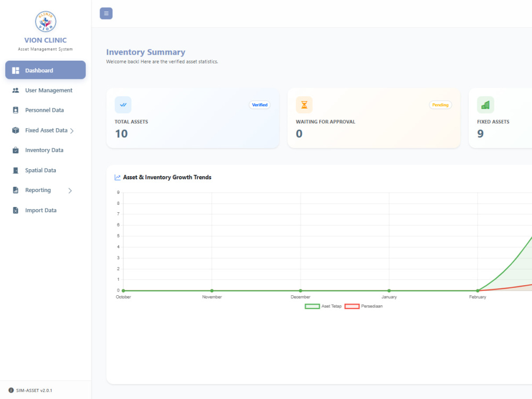Click the Spatial Data door icon
Screen dimensions: 532x399
tap(15, 170)
